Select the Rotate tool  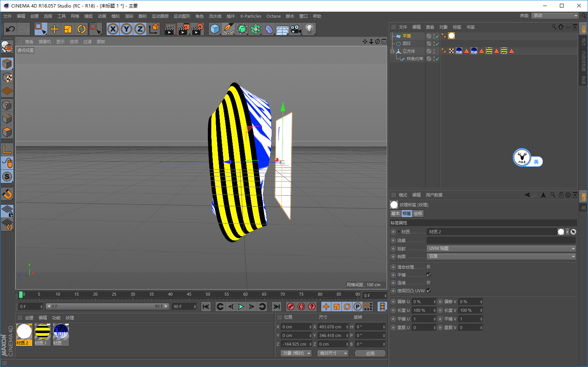click(x=81, y=29)
